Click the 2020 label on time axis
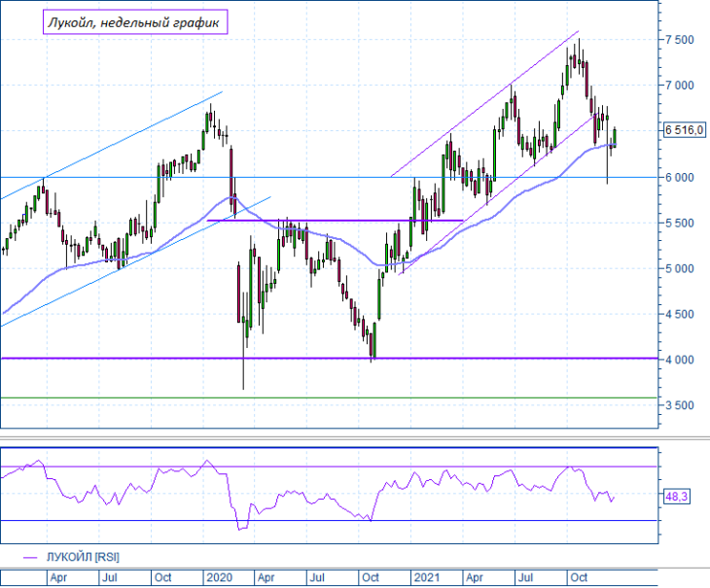Viewport: 710px width, 588px height. click(219, 577)
